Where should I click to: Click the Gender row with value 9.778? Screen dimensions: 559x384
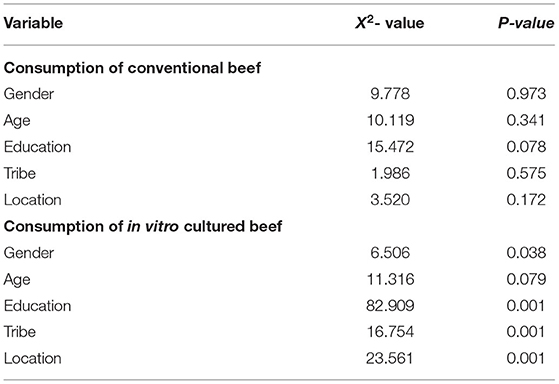pos(280,94)
